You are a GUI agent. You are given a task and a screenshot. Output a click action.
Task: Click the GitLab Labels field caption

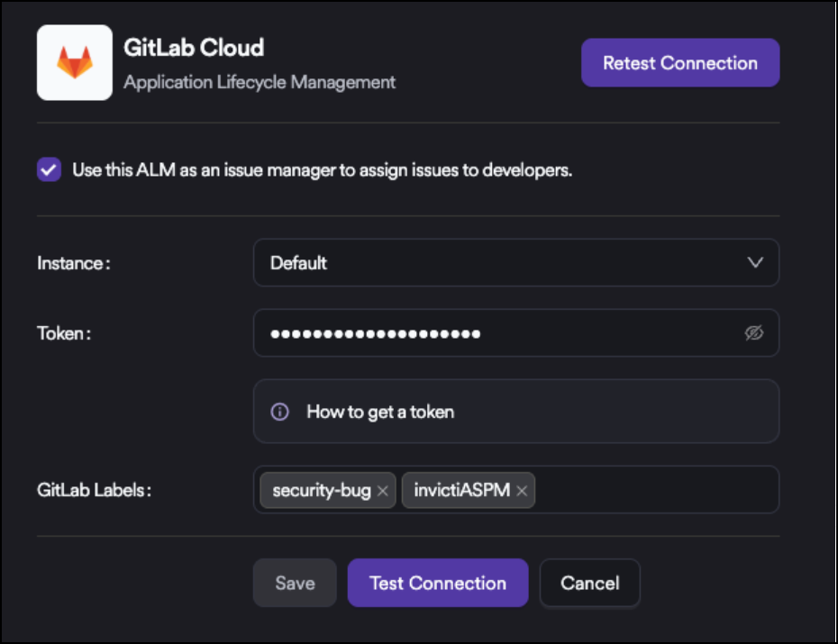tap(94, 491)
